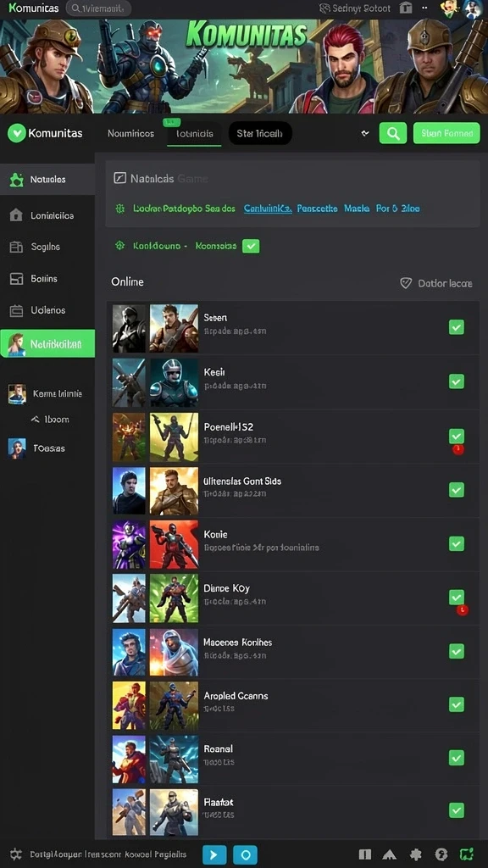Image resolution: width=488 pixels, height=868 pixels.
Task: Click the shield heart icon beside Online
Action: pos(406,283)
